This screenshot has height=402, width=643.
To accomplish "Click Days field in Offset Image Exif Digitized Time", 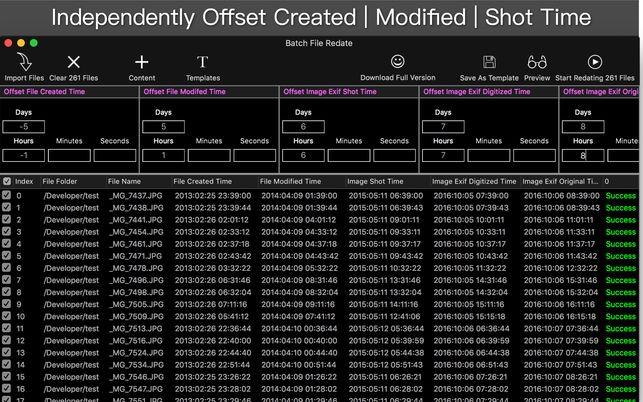I will tap(443, 127).
